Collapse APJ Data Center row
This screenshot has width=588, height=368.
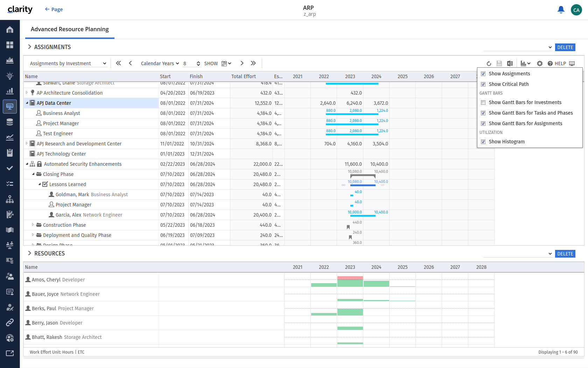click(27, 103)
